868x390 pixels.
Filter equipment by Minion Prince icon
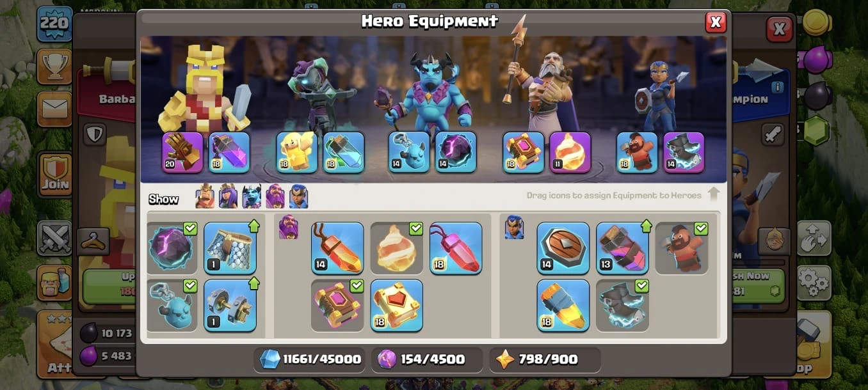click(252, 196)
